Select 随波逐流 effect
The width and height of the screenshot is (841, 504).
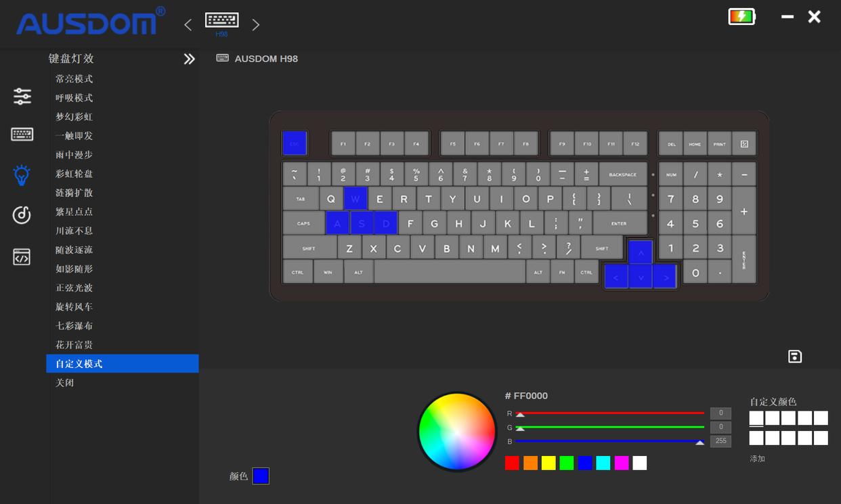(74, 250)
